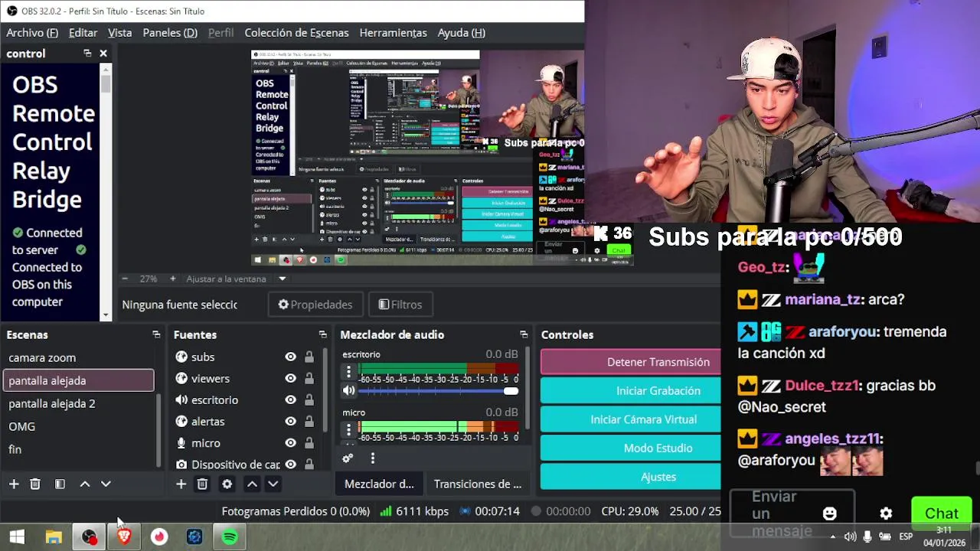Hide the viewers source
The image size is (980, 551).
click(290, 378)
